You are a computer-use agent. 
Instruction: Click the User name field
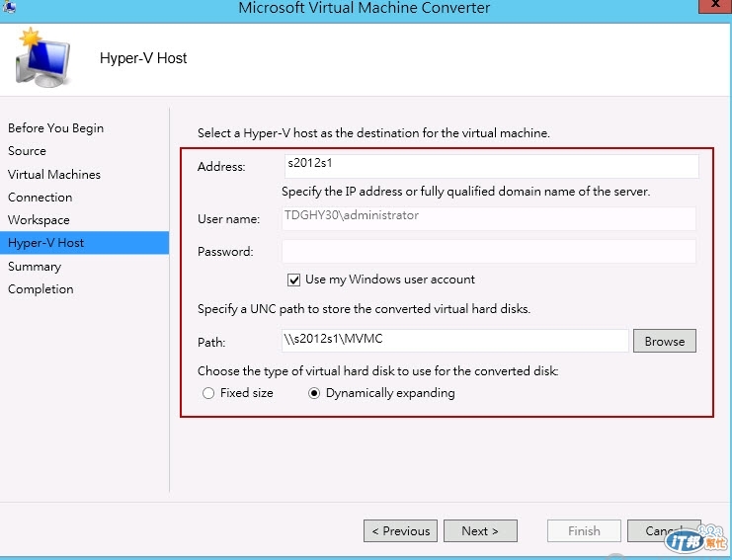click(489, 218)
